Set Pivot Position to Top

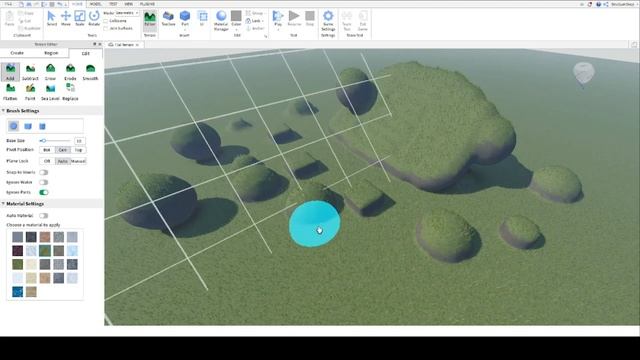78,150
